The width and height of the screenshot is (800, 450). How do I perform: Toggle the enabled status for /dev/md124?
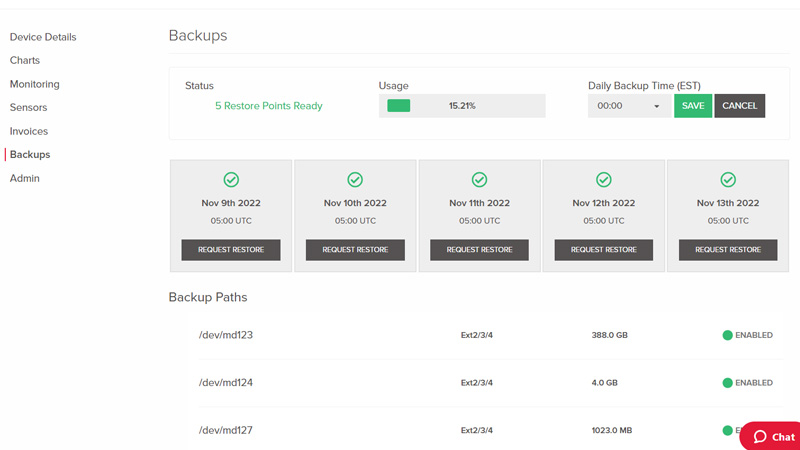coord(728,383)
